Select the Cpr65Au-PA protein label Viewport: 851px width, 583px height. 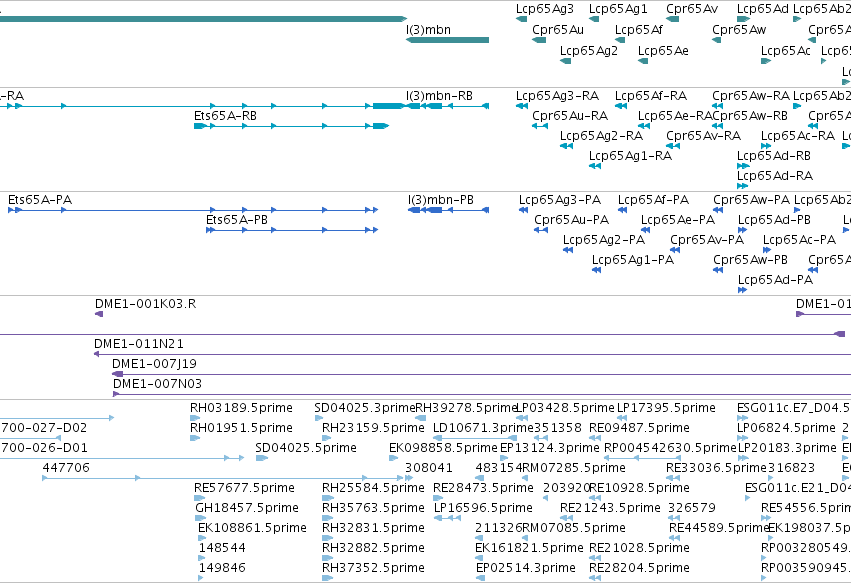point(571,220)
